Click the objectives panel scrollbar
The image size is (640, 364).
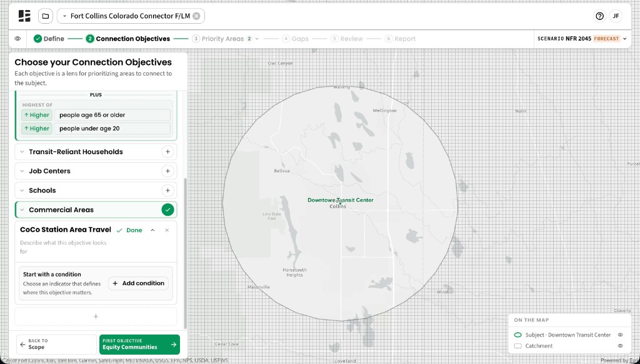pyautogui.click(x=185, y=253)
